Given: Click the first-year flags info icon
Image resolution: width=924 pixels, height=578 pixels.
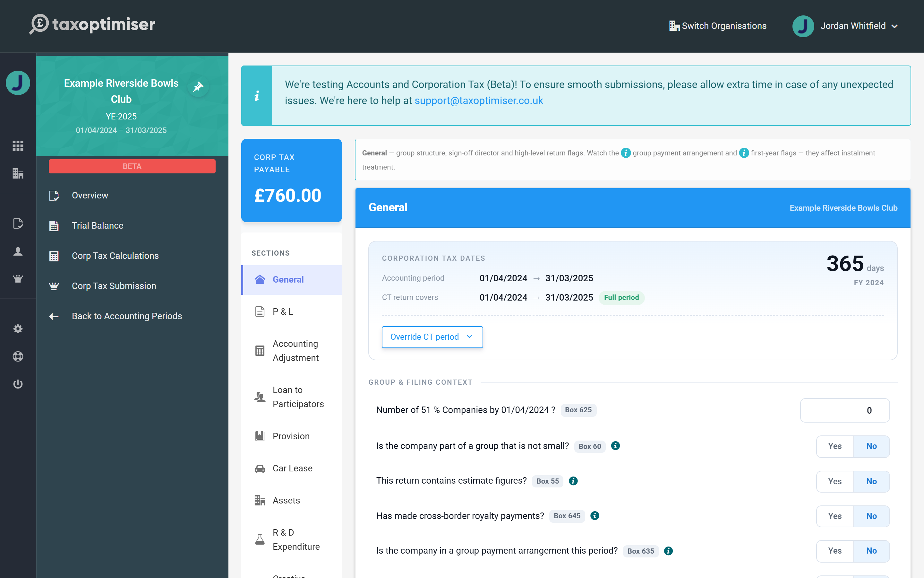Looking at the screenshot, I should point(744,153).
